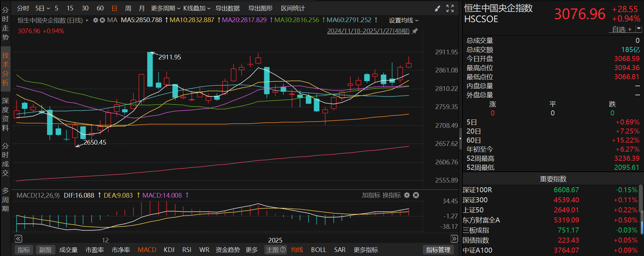Close the MACD sub-chart panel
The width and height of the screenshot is (644, 256).
coord(416,195)
